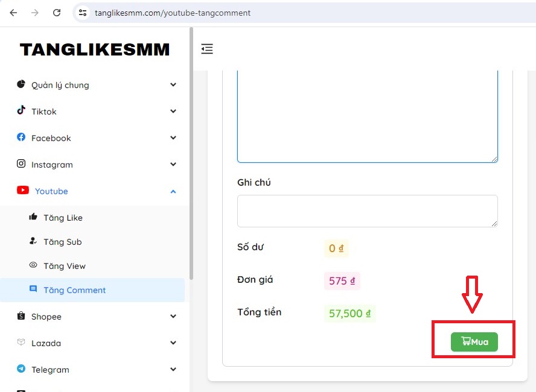Image resolution: width=536 pixels, height=392 pixels.
Task: Click the Lazada box icon
Action: coord(21,342)
